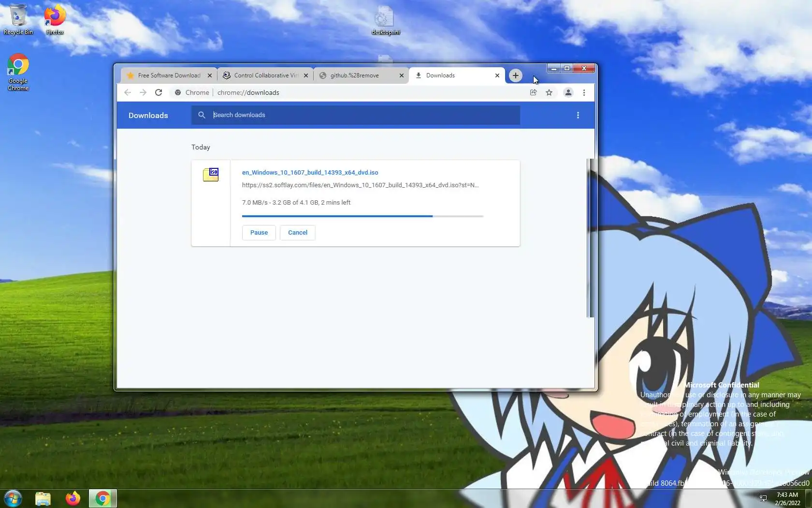This screenshot has height=508, width=812.
Task: Go back to the previous page
Action: click(128, 92)
